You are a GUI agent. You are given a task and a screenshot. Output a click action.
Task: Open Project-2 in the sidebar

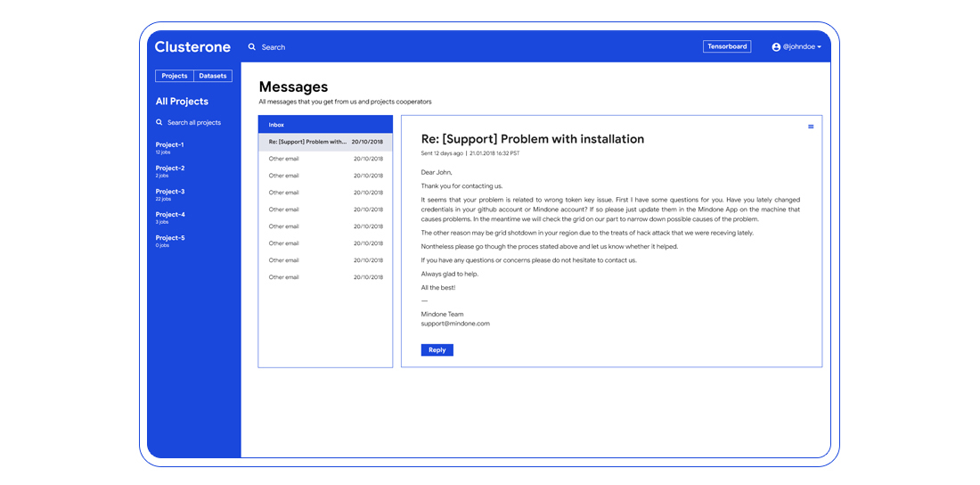click(170, 171)
